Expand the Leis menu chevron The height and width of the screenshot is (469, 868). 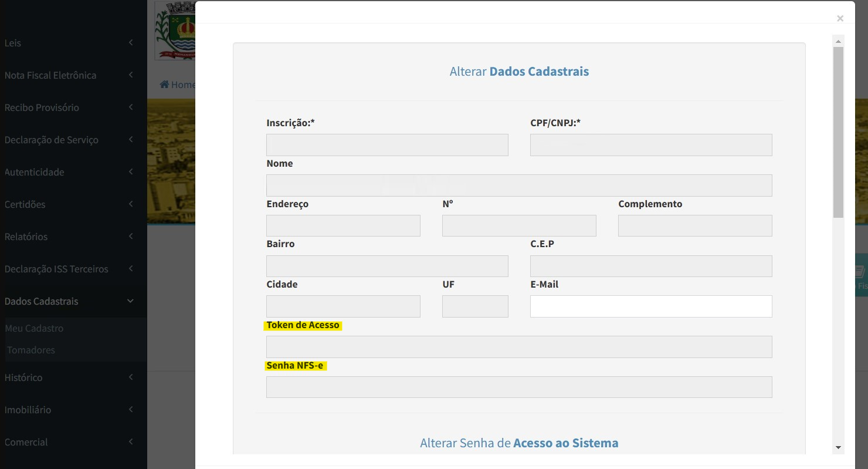[131, 43]
